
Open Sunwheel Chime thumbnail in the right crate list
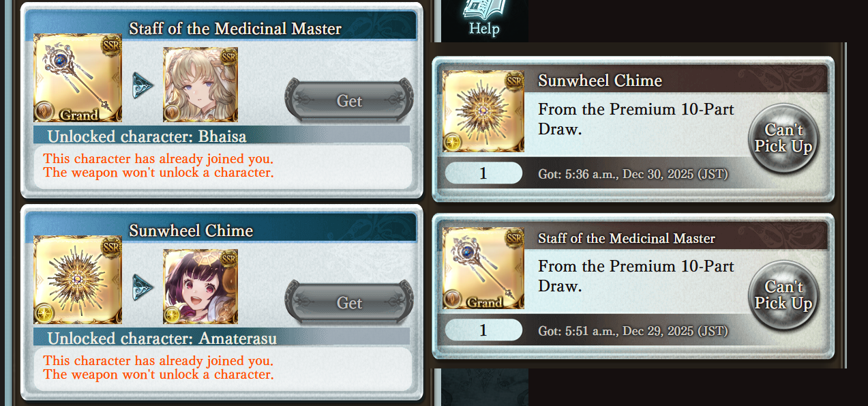(483, 111)
